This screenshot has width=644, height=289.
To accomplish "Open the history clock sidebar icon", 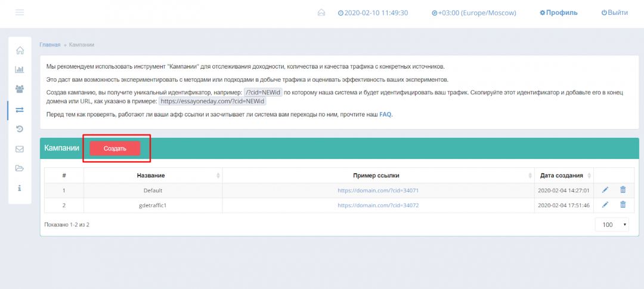I will pos(20,129).
